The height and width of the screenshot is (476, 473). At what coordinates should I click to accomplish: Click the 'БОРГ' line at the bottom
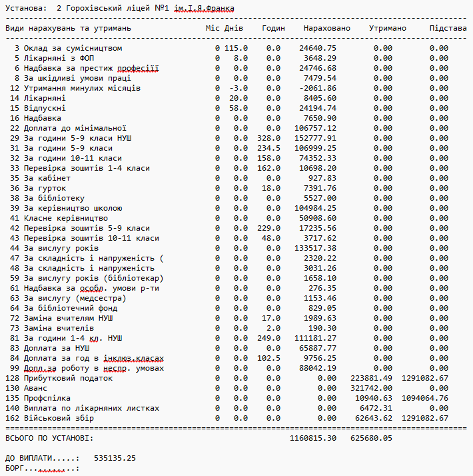click(42, 469)
